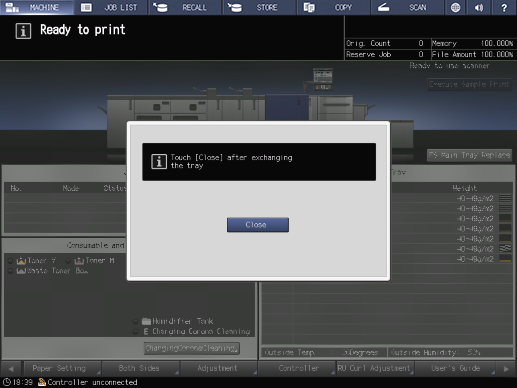
Task: Click the info icon beside Ready to print
Action: 23,31
